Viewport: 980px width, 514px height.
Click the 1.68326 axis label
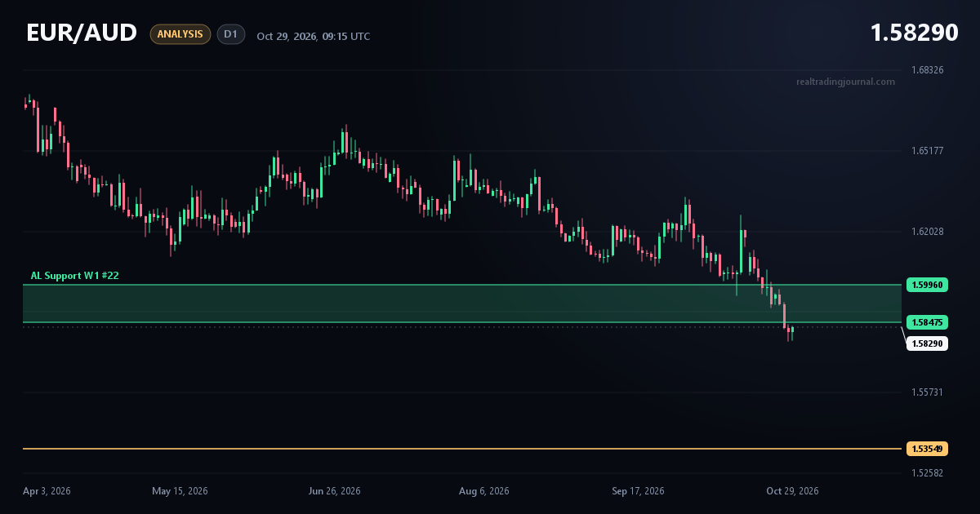point(927,70)
